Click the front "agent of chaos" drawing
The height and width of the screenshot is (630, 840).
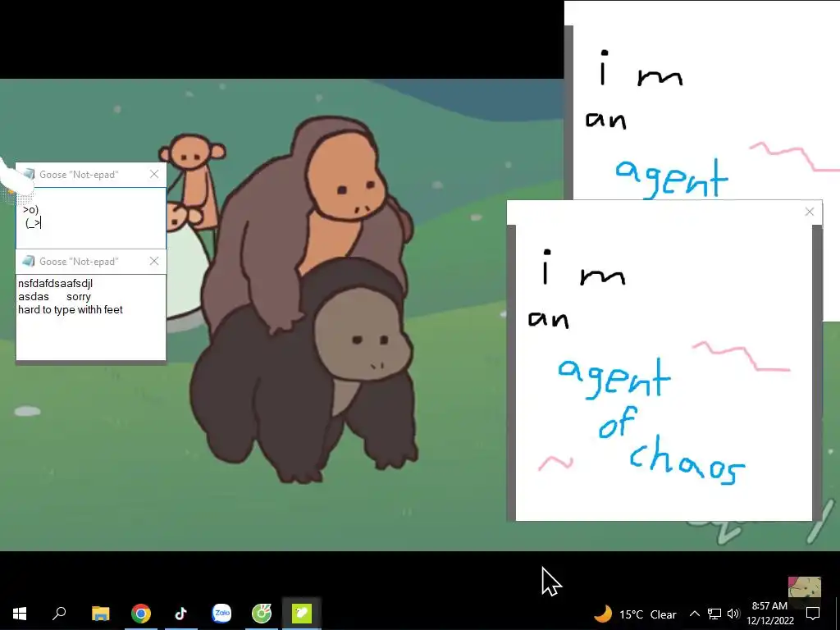coord(664,373)
